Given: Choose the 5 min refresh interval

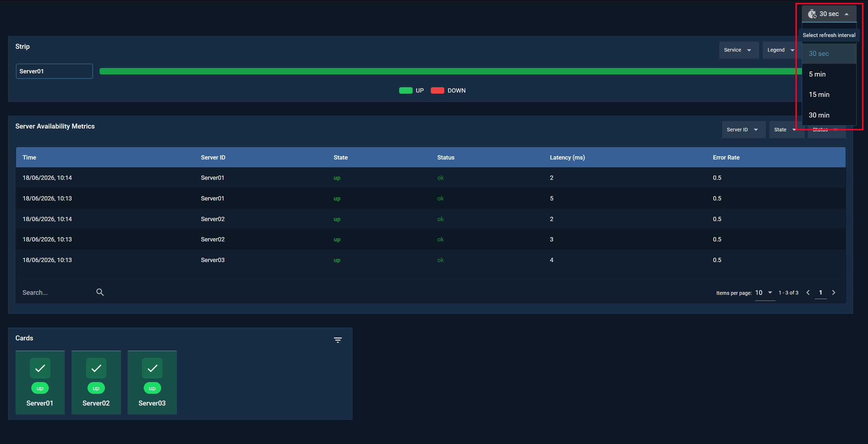Looking at the screenshot, I should tap(829, 74).
